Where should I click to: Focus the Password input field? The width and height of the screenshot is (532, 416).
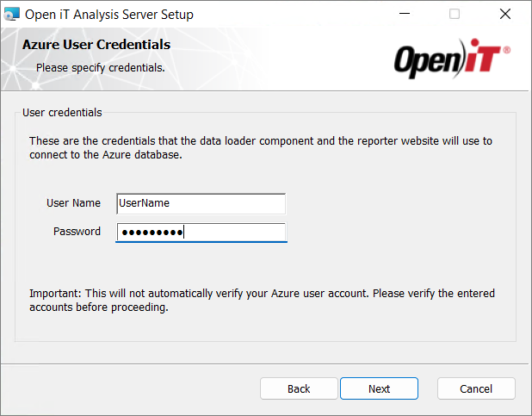[201, 233]
